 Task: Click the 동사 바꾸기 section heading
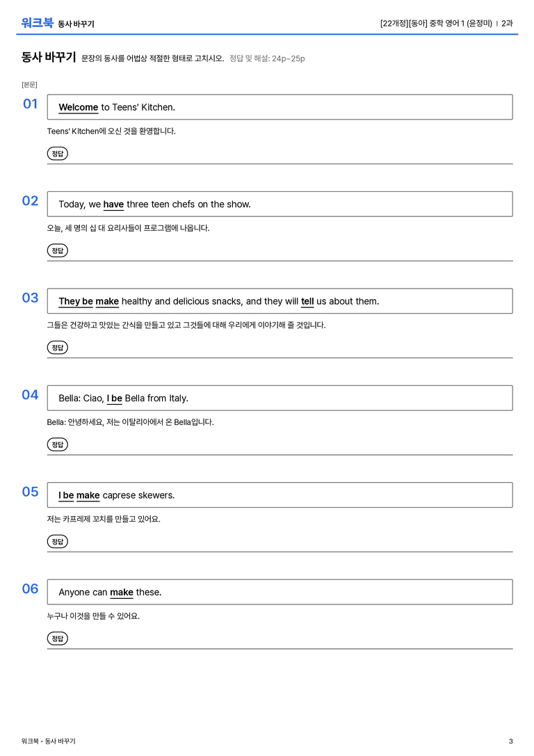(48, 57)
